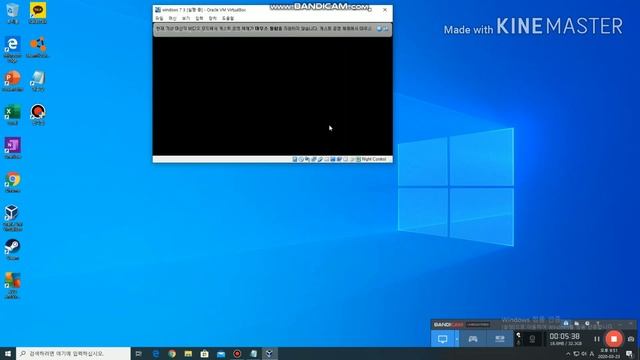640x360 pixels.
Task: Open the Steam desktop shortcut
Action: 13,249
